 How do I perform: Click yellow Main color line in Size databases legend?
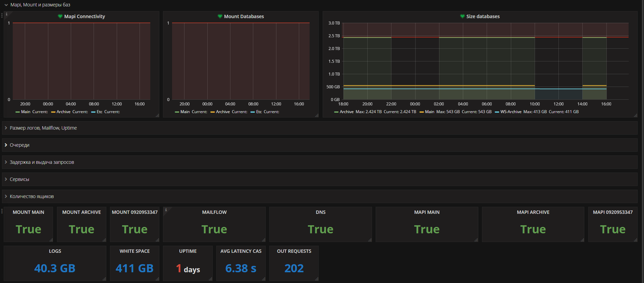click(x=422, y=112)
